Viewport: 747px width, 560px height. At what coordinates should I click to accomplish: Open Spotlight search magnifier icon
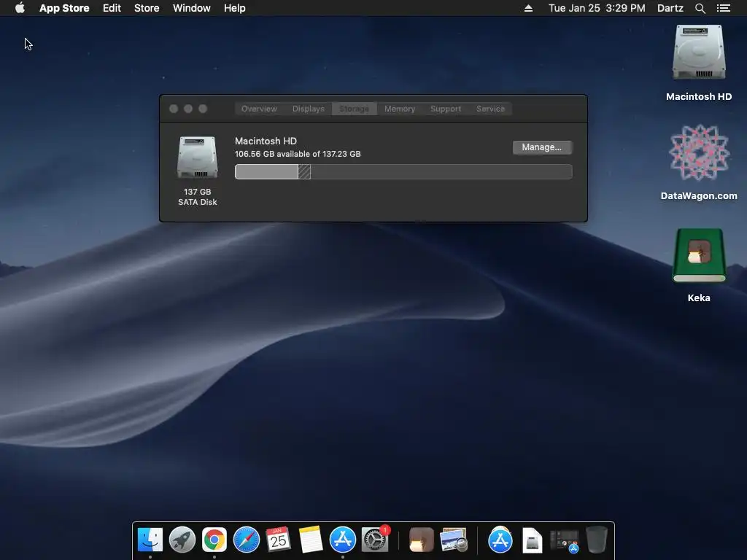pos(700,8)
